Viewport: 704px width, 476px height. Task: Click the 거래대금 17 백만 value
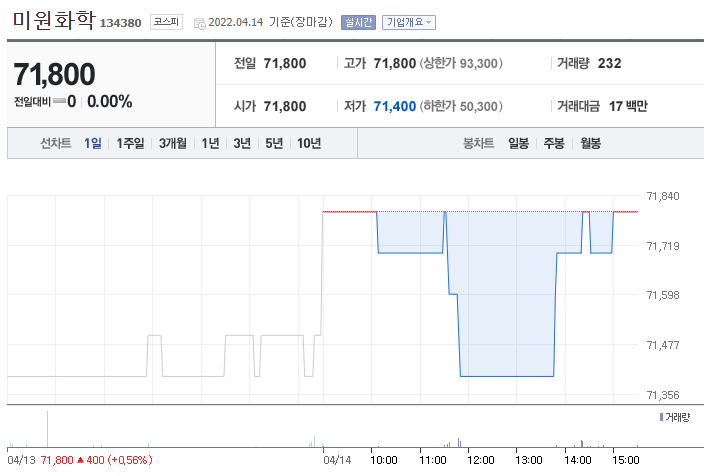628,106
